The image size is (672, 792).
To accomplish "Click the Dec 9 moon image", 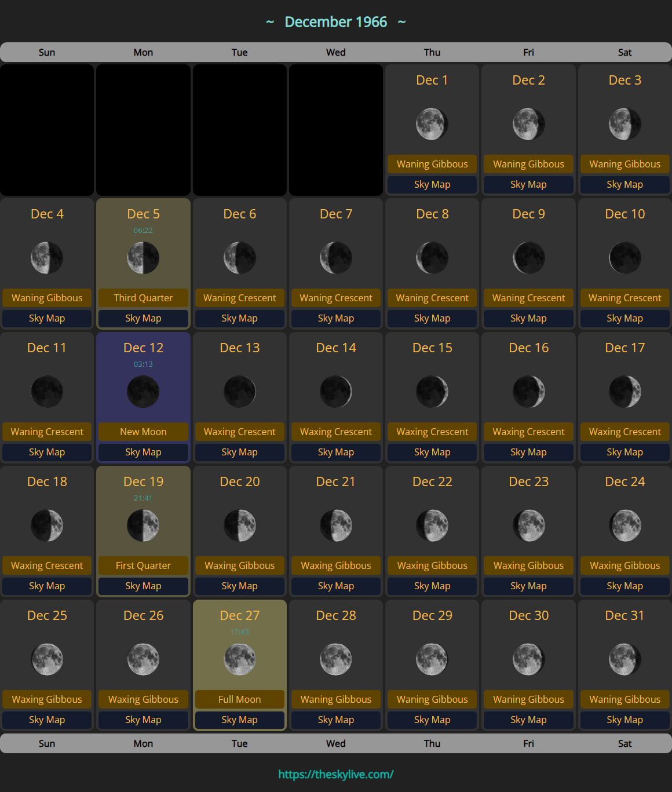I will coord(529,258).
